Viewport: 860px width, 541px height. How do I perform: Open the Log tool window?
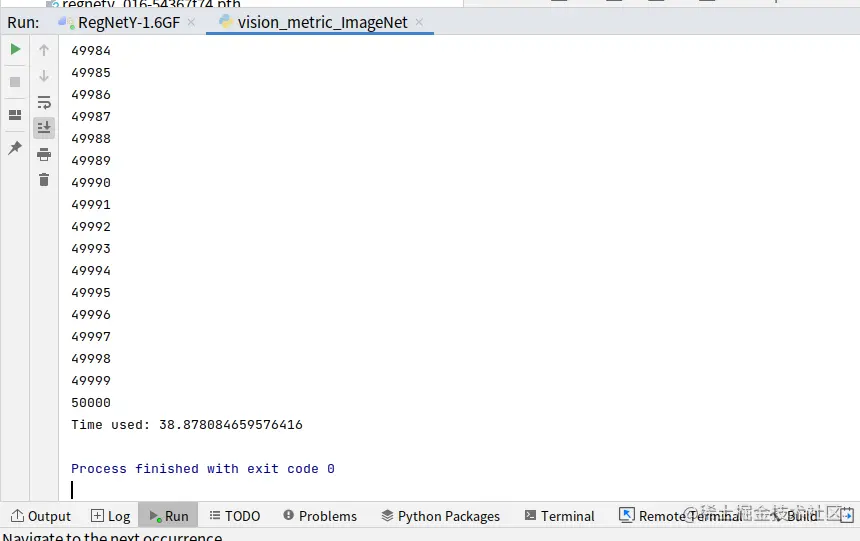coord(111,516)
